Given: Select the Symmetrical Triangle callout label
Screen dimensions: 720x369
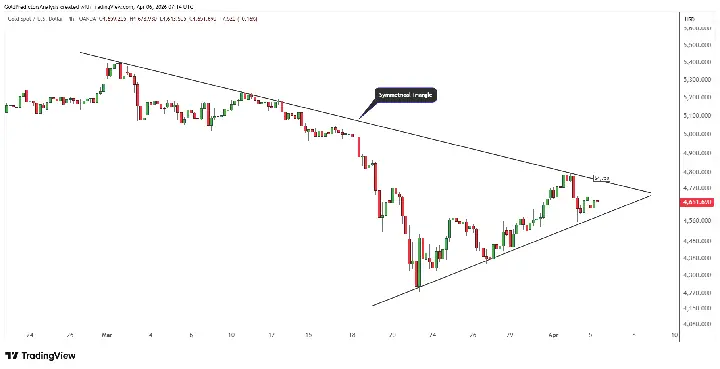Looking at the screenshot, I should pos(405,95).
